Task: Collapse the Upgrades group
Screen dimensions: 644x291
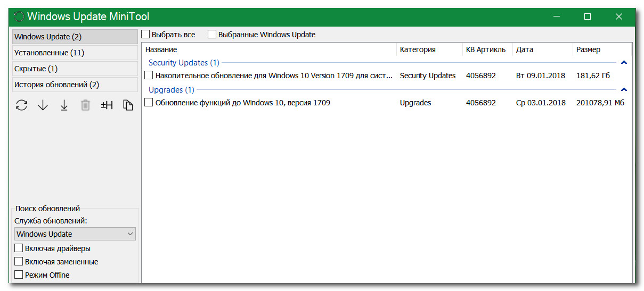Action: point(624,89)
